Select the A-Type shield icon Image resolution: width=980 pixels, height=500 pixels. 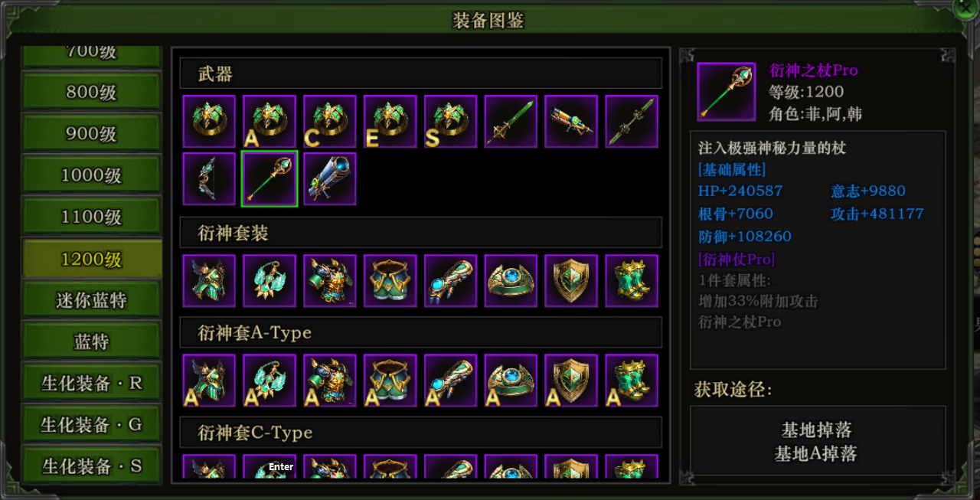[571, 380]
